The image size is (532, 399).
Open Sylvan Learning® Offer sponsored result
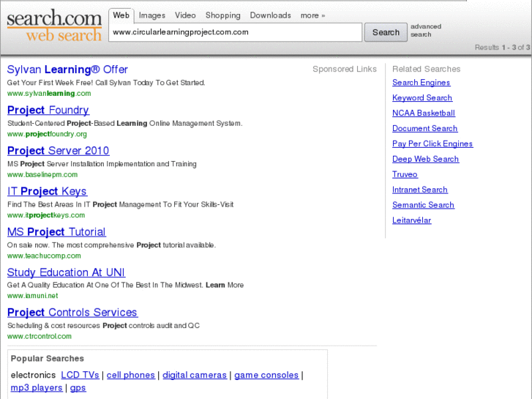pos(67,70)
